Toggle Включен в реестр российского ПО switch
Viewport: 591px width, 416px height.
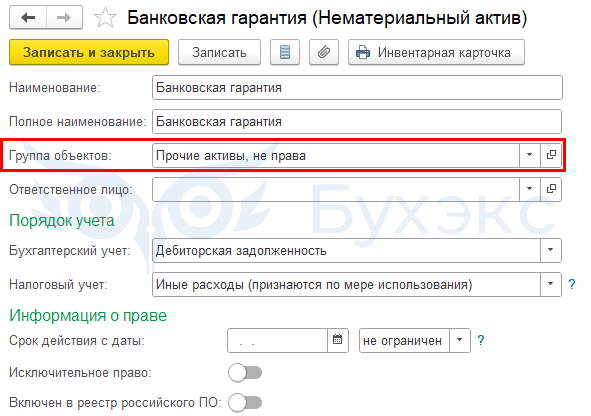pyautogui.click(x=245, y=403)
